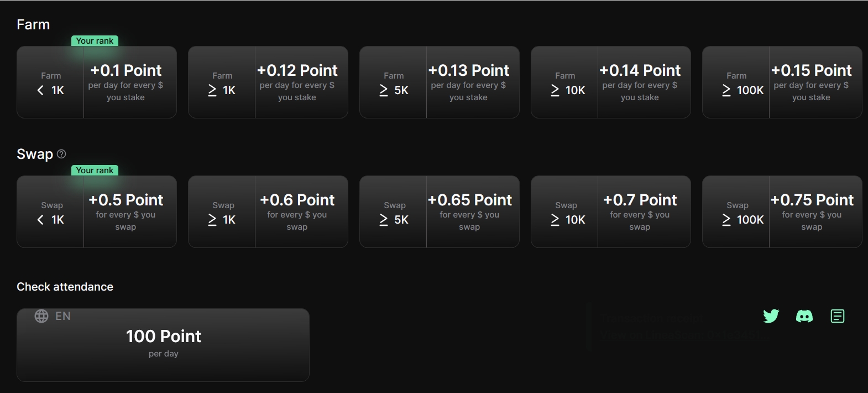Choose the +0.6 Point swap tier card
Viewport: 868px width, 393px height.
pos(268,211)
